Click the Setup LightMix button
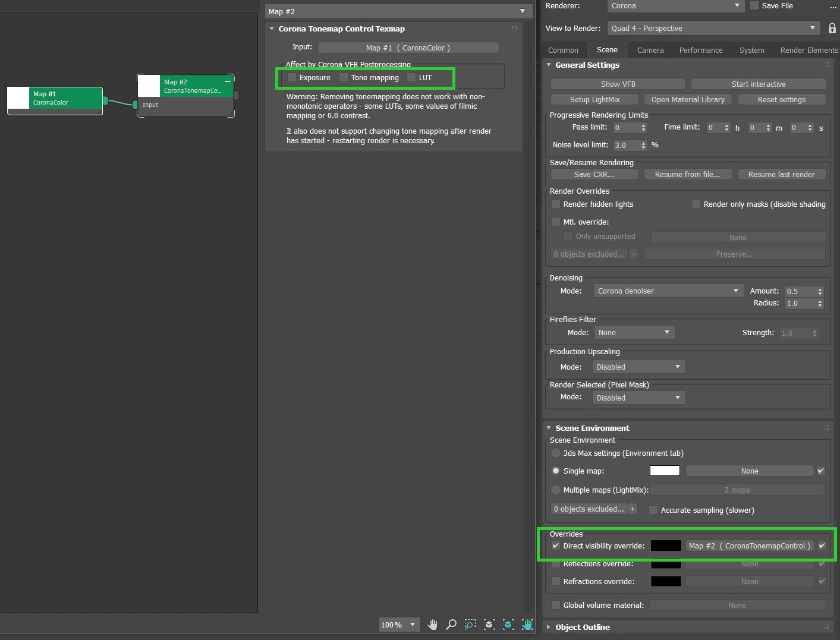This screenshot has width=840, height=640. [x=594, y=99]
